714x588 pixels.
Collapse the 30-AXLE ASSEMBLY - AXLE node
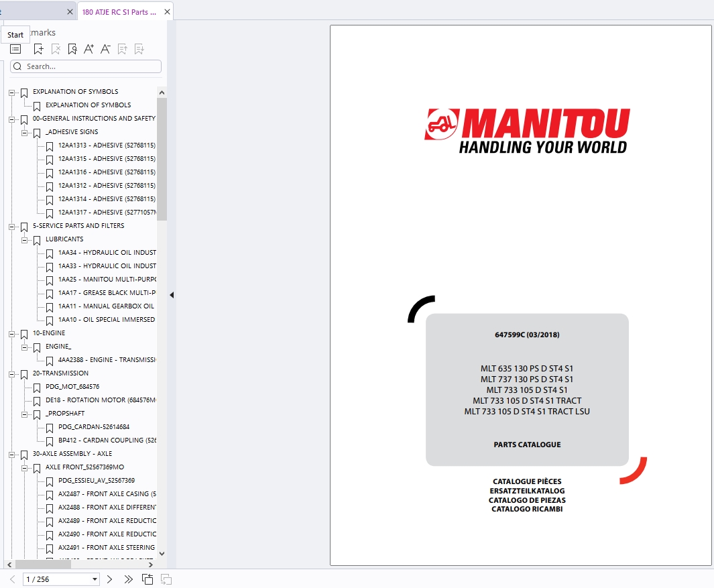click(x=11, y=455)
